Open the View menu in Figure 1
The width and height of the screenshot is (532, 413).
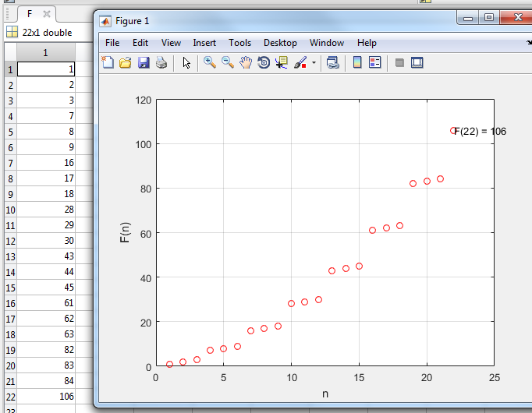point(171,43)
